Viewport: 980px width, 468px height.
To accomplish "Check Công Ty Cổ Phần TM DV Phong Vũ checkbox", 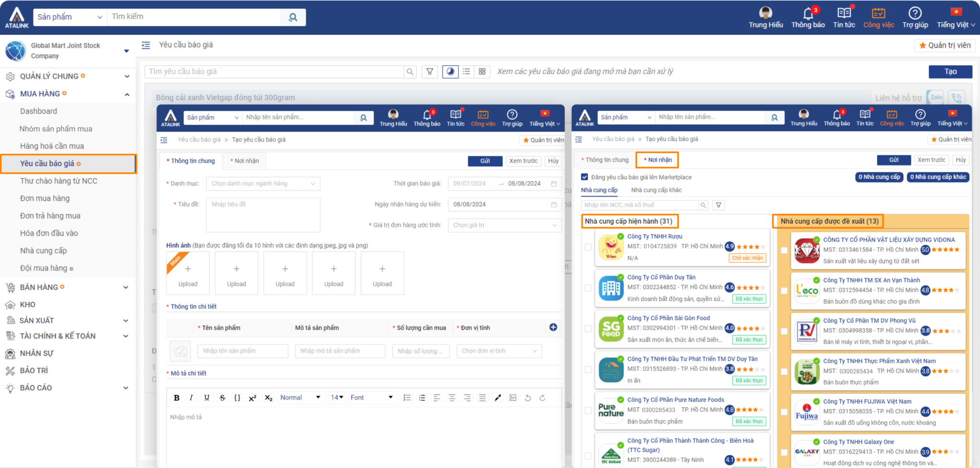I will [784, 331].
